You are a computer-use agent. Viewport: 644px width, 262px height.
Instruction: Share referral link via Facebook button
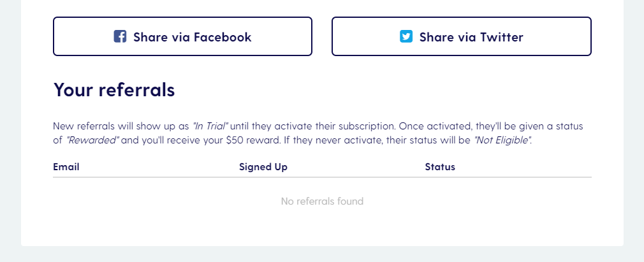coord(182,36)
